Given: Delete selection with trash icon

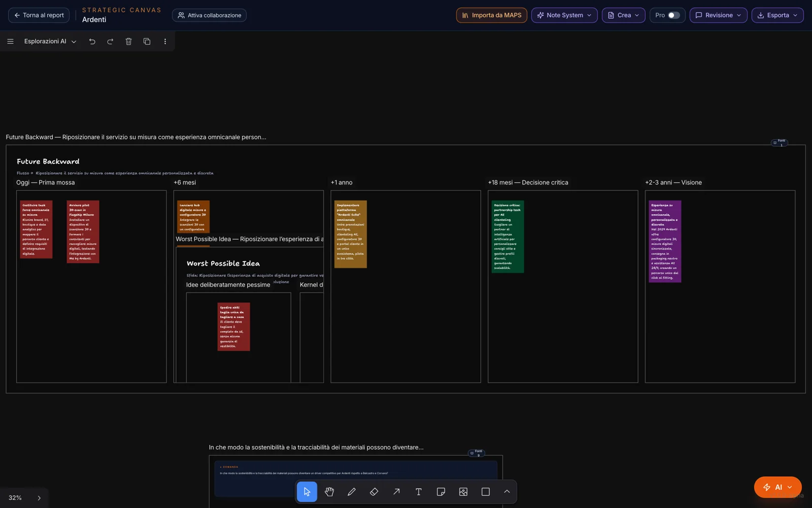Looking at the screenshot, I should tap(128, 42).
